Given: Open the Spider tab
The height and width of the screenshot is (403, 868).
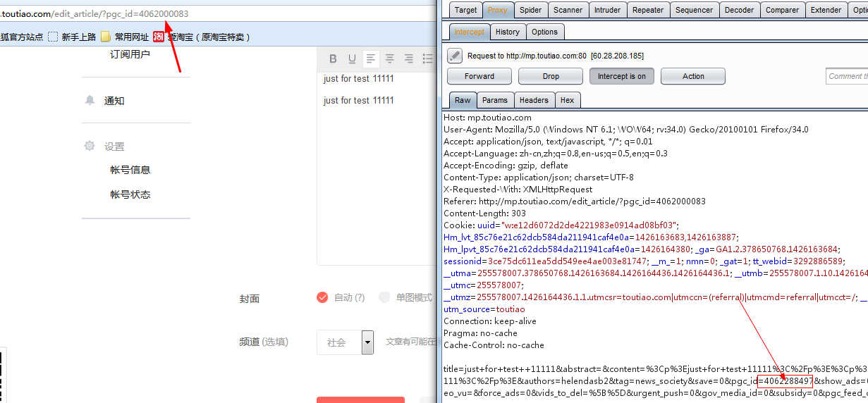Looking at the screenshot, I should pos(531,10).
